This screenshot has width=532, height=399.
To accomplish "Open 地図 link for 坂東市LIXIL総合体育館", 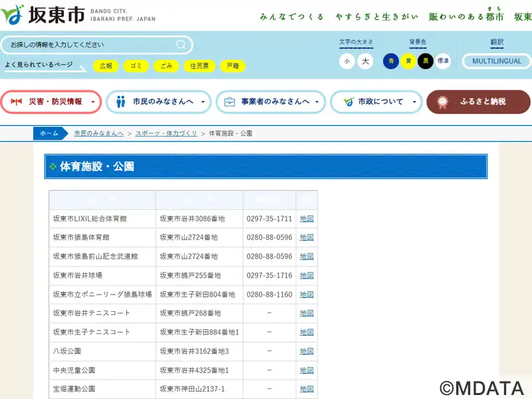I will [x=307, y=219].
